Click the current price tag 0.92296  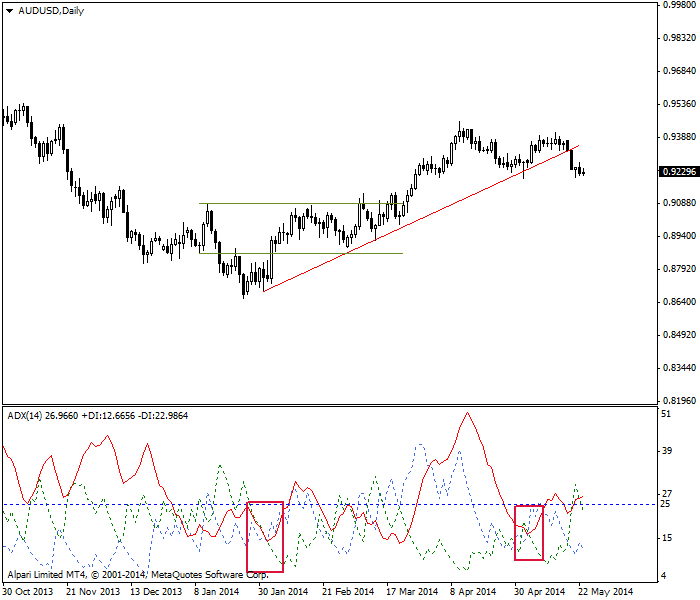pyautogui.click(x=676, y=172)
